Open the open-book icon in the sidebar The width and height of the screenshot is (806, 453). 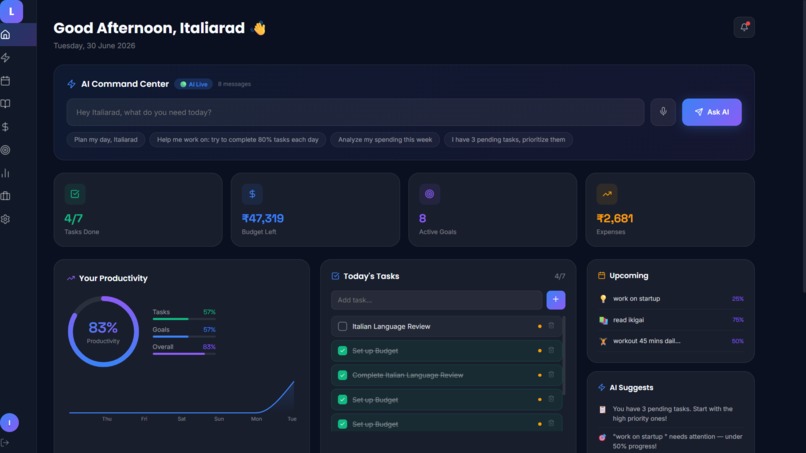(x=6, y=104)
